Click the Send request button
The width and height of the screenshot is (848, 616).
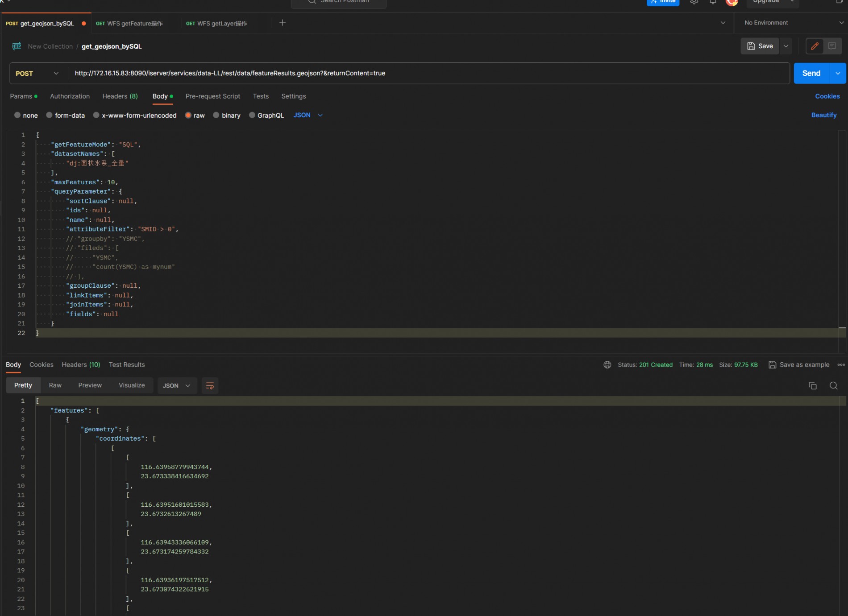(x=811, y=73)
